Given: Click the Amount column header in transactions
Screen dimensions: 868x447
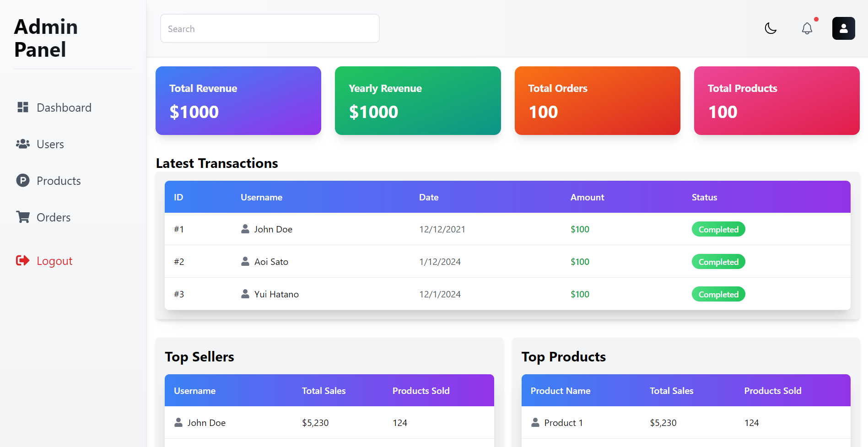Looking at the screenshot, I should 587,197.
